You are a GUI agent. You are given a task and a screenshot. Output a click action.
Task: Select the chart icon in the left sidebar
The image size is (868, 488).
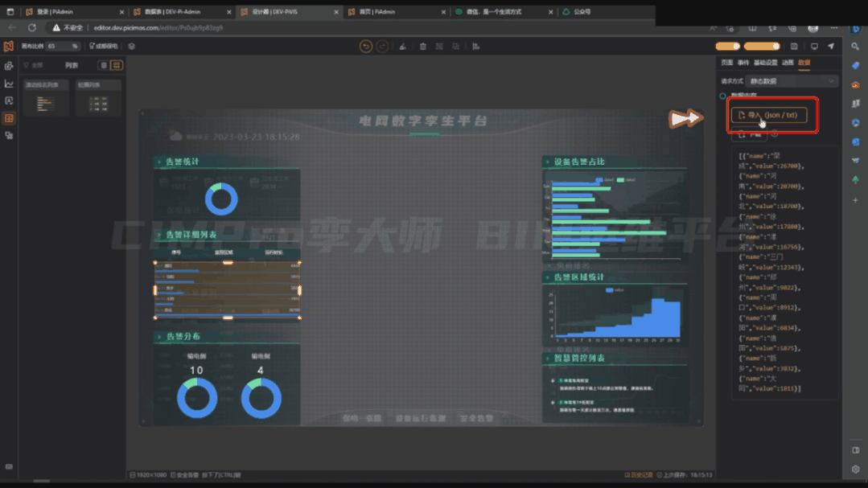pyautogui.click(x=8, y=83)
